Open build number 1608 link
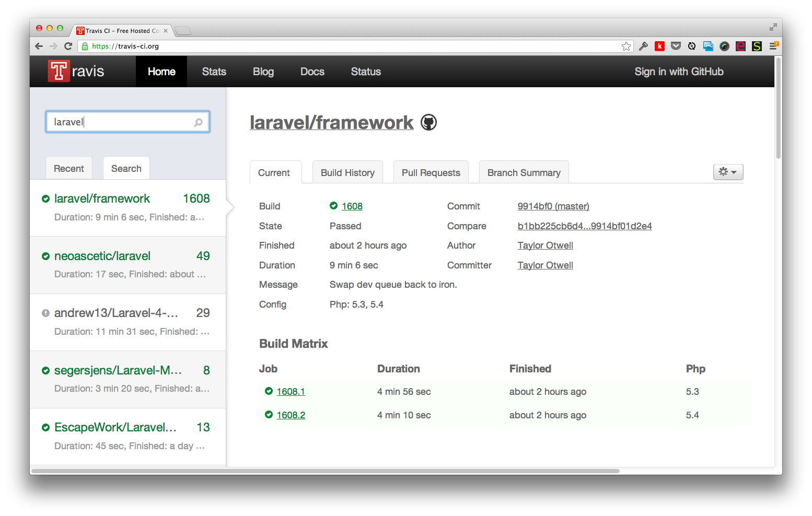Image resolution: width=812 pixels, height=516 pixels. tap(352, 206)
